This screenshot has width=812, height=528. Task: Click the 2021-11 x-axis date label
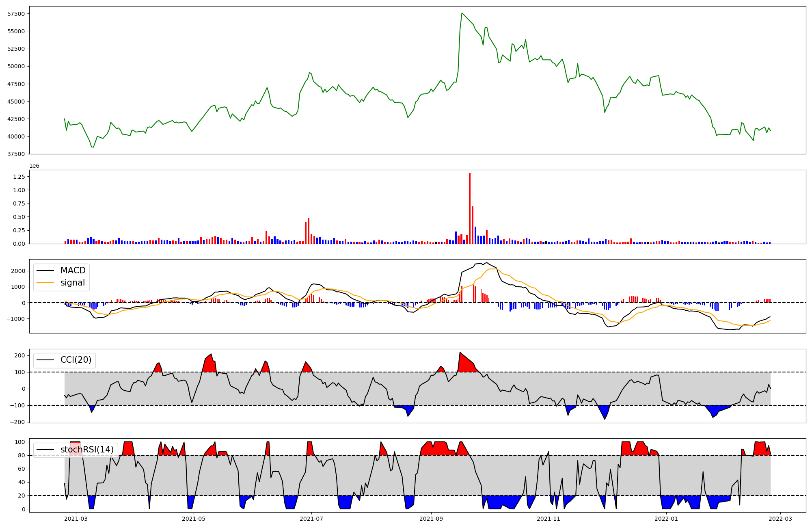[549, 518]
